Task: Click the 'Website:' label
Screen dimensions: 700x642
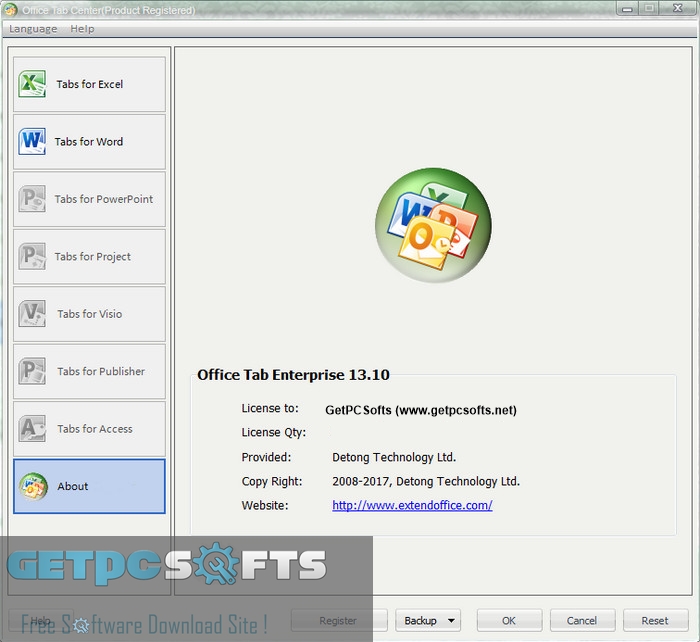Action: pos(265,505)
